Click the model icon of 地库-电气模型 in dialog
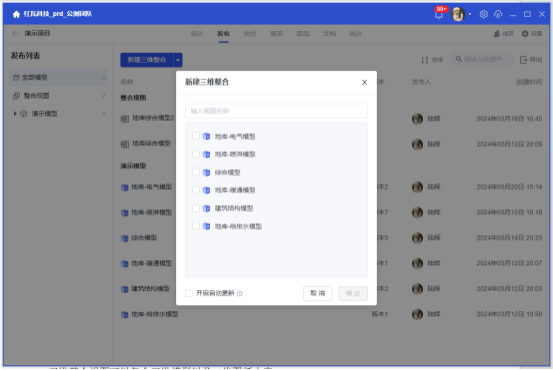553x370 pixels. pyautogui.click(x=206, y=136)
